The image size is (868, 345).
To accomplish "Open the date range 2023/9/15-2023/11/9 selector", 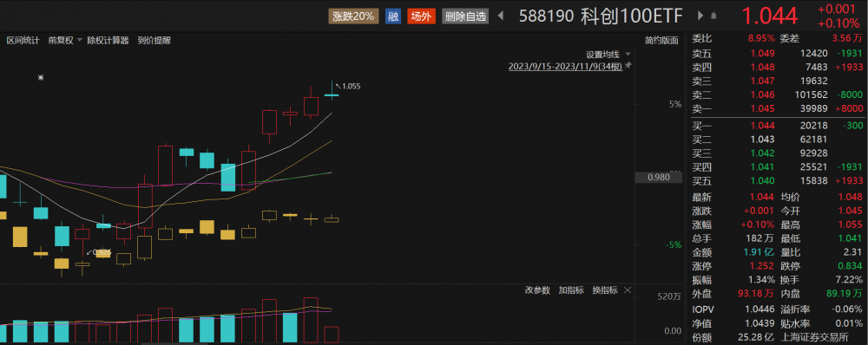I will (x=566, y=66).
